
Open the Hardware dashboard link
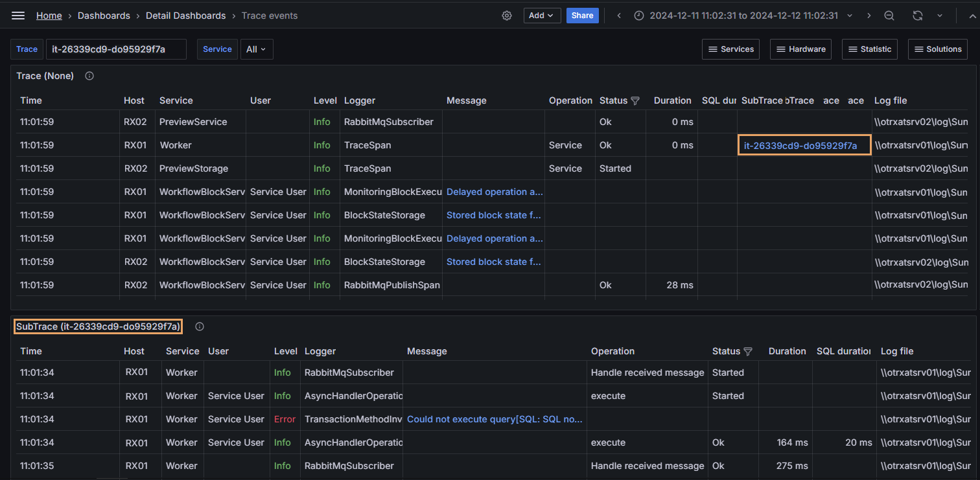[801, 49]
